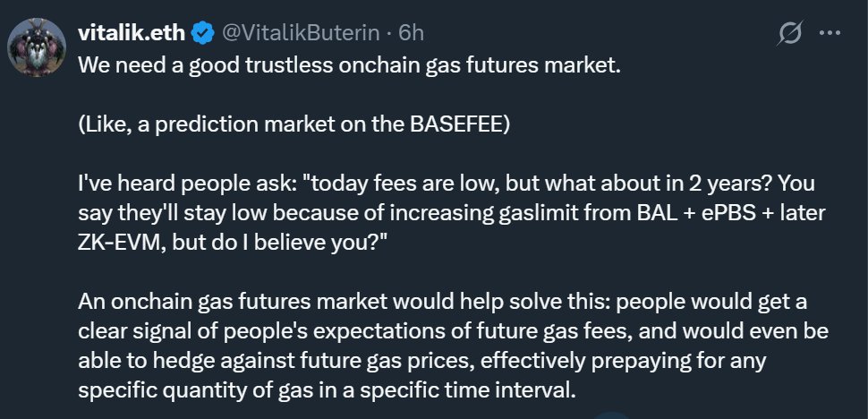This screenshot has width=868, height=419.
Task: Click the Grok slash-circle icon
Action: tap(789, 34)
